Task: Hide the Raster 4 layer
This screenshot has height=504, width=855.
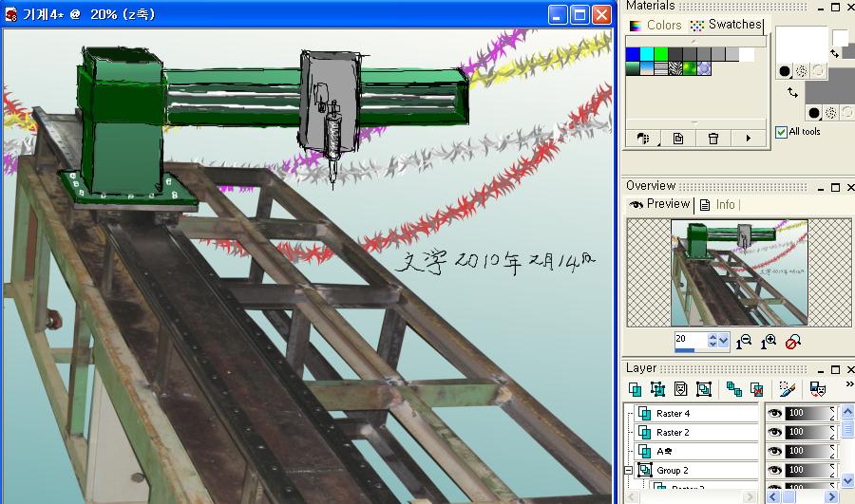Action: click(x=774, y=414)
